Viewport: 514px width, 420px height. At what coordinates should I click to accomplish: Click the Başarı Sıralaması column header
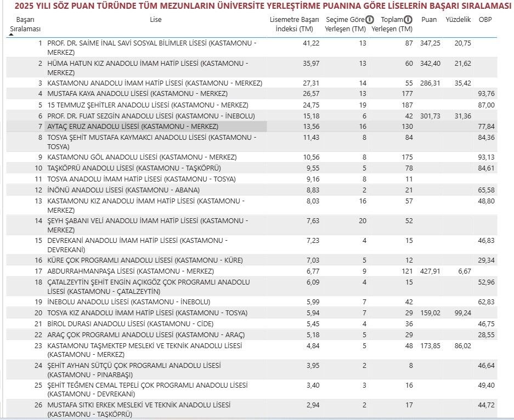(25, 24)
